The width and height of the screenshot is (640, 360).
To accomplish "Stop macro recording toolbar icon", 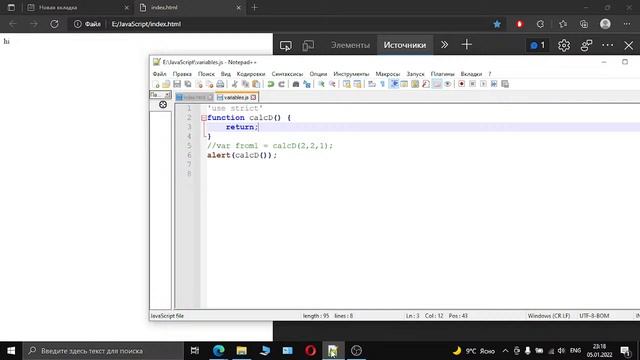I will click(472, 84).
